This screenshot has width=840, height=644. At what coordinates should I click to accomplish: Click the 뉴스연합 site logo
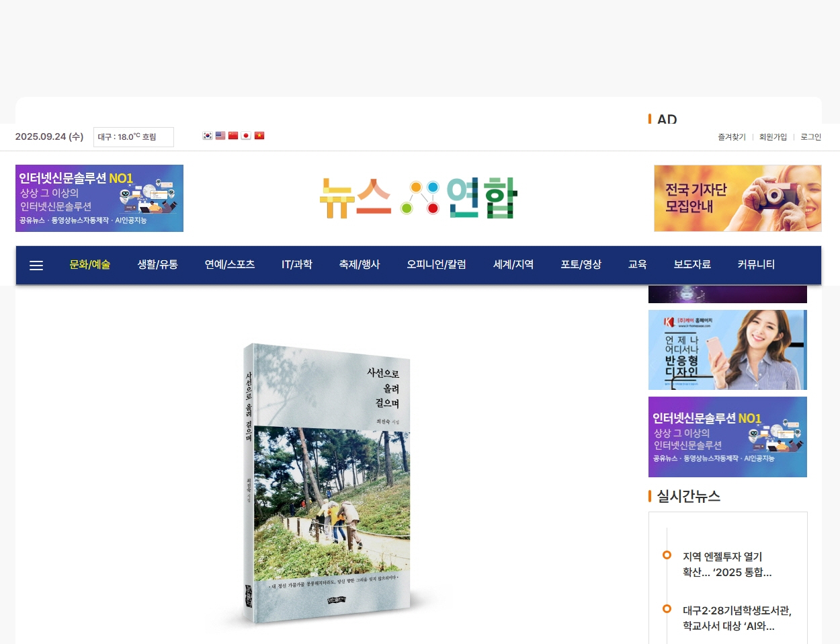coord(418,198)
